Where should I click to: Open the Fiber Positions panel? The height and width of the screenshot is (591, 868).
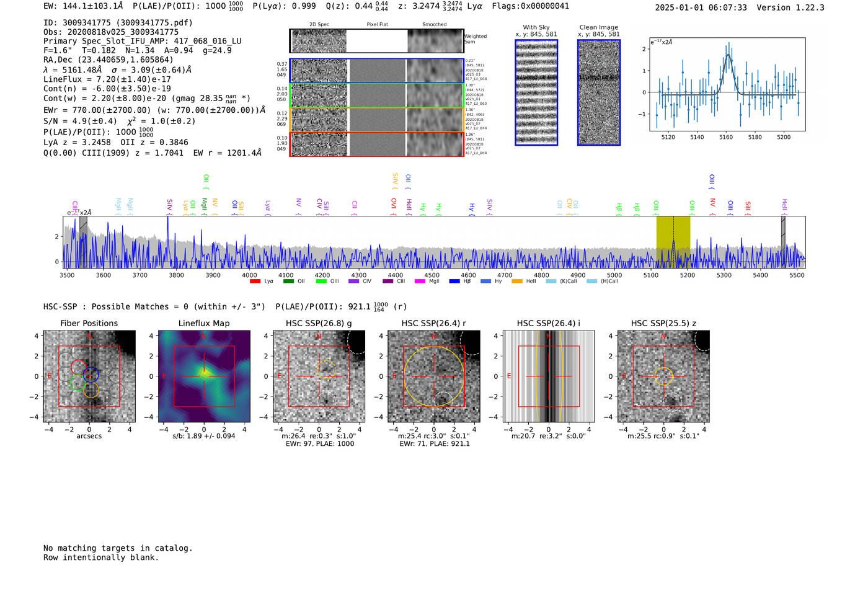89,376
